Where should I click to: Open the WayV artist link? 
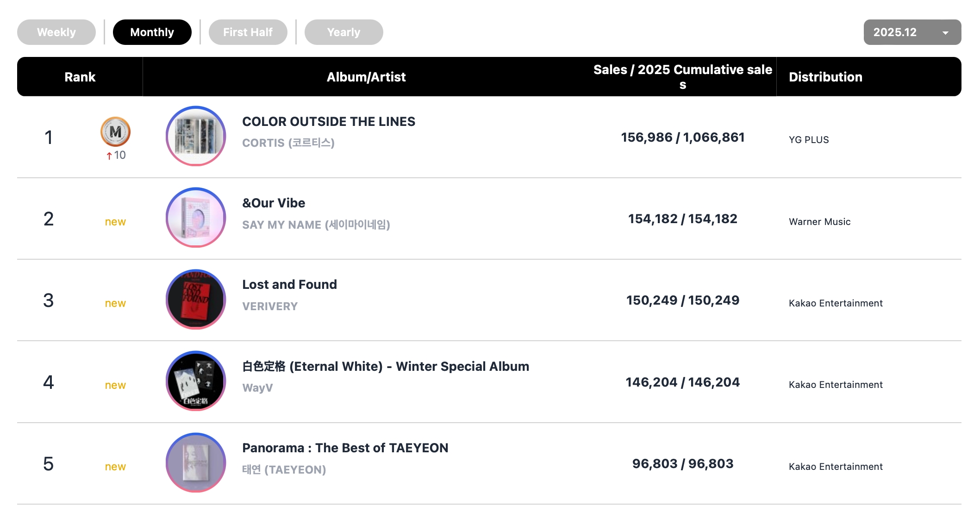click(x=257, y=388)
